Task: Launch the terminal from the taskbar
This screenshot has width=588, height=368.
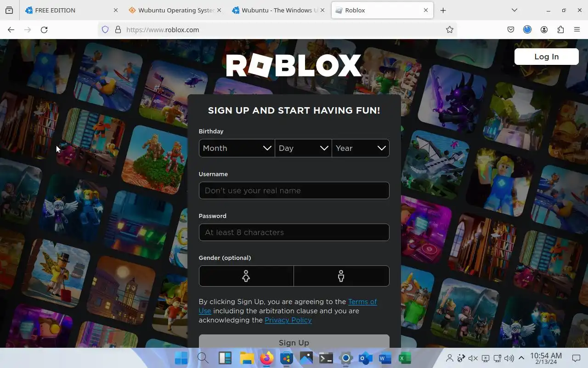Action: coord(326,358)
